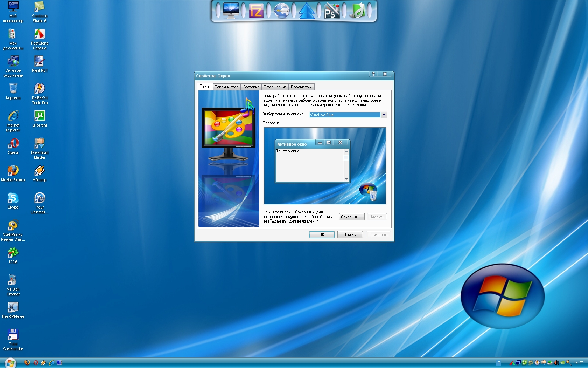Open the Windows Start button

10,363
